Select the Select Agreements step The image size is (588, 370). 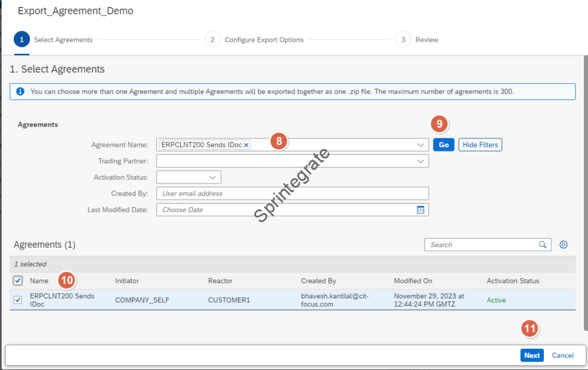coord(22,40)
